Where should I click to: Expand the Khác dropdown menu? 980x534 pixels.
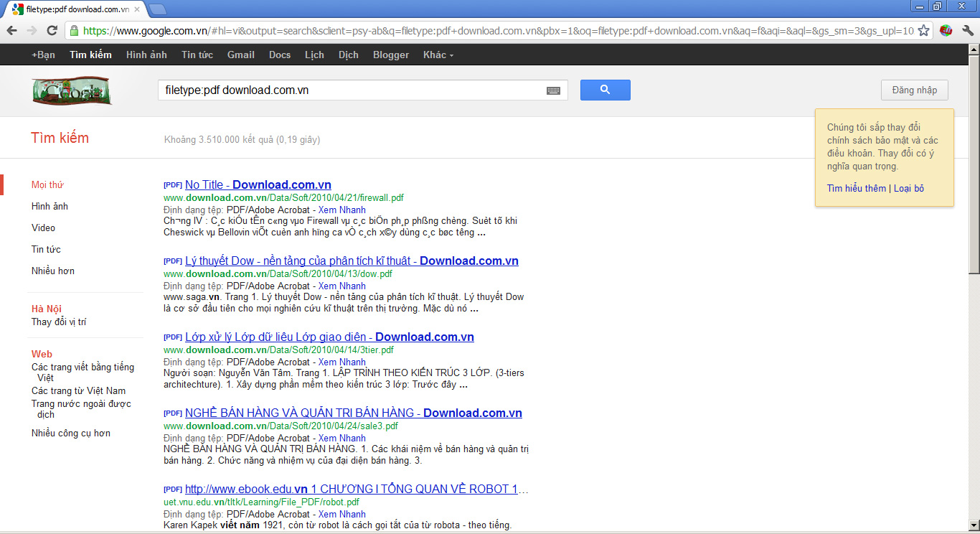[438, 55]
